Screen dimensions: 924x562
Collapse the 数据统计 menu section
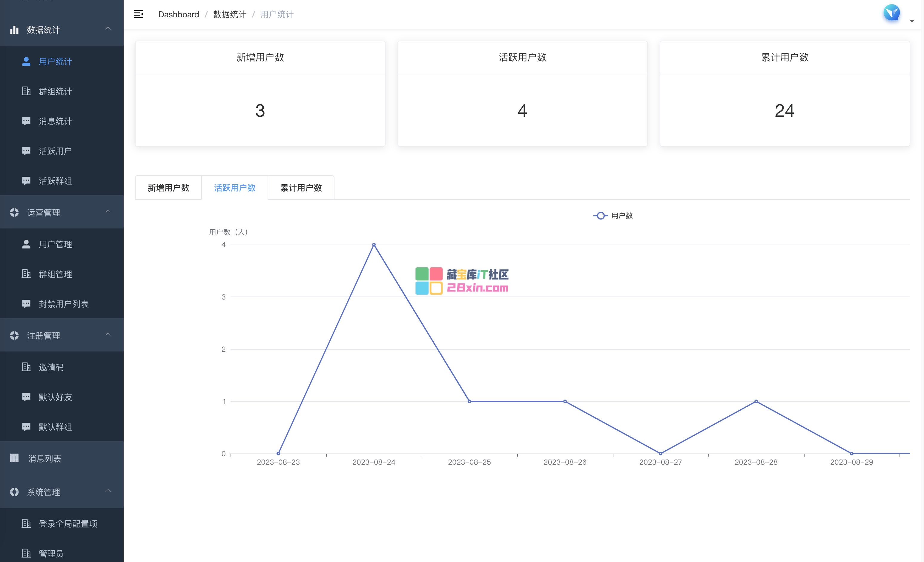(x=108, y=29)
